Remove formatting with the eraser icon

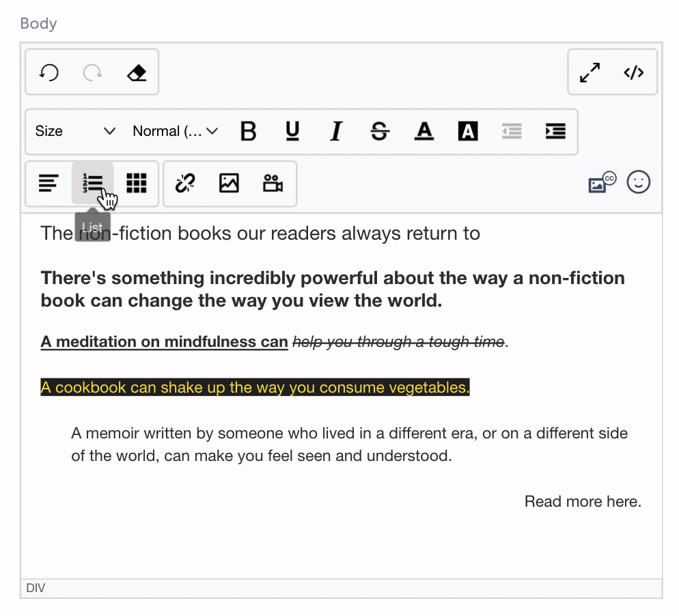137,72
